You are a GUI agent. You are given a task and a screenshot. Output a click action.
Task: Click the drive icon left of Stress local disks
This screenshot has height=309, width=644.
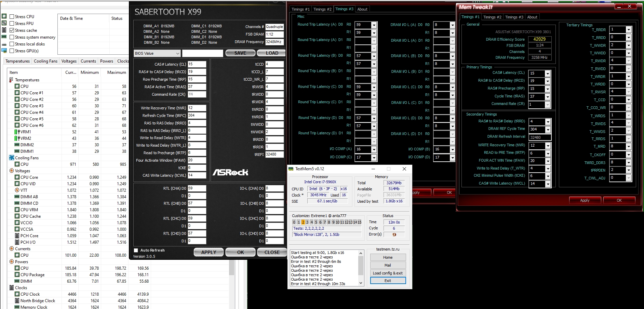click(4, 44)
